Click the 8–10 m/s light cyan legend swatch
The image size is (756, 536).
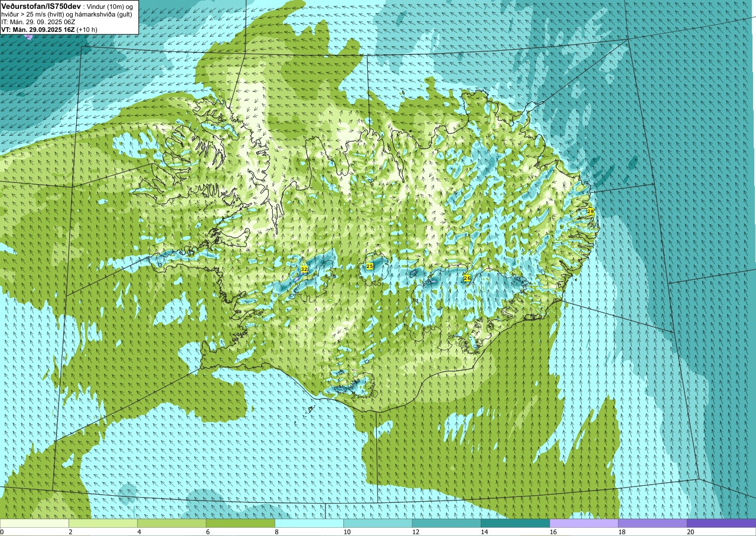(309, 523)
